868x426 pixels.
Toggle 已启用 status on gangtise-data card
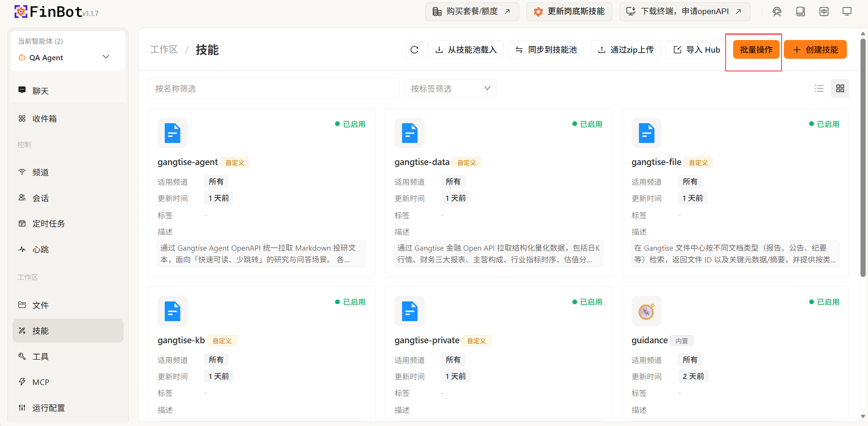[587, 124]
